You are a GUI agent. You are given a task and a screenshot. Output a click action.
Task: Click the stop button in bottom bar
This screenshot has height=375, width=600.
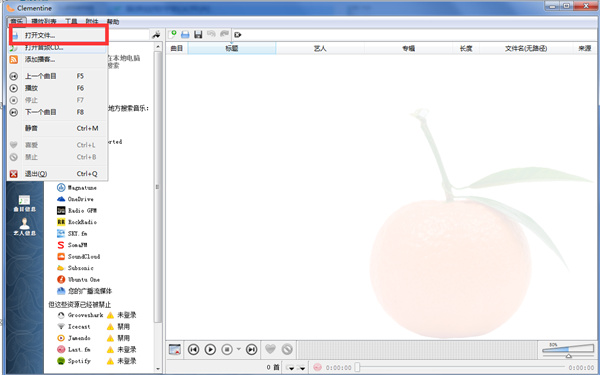[x=227, y=349]
